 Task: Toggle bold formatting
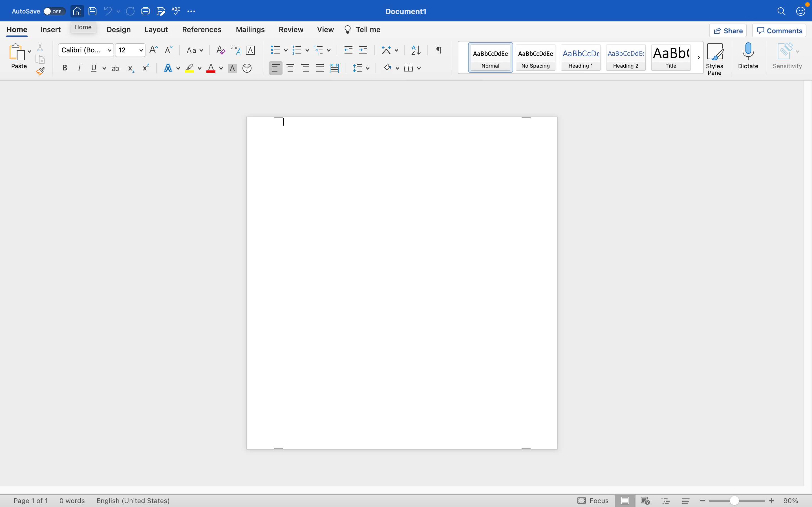pos(65,68)
